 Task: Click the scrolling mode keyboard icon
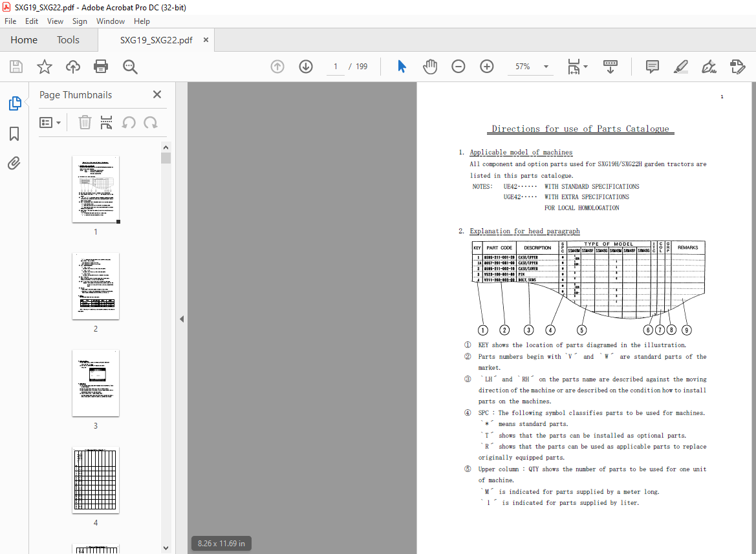click(610, 67)
